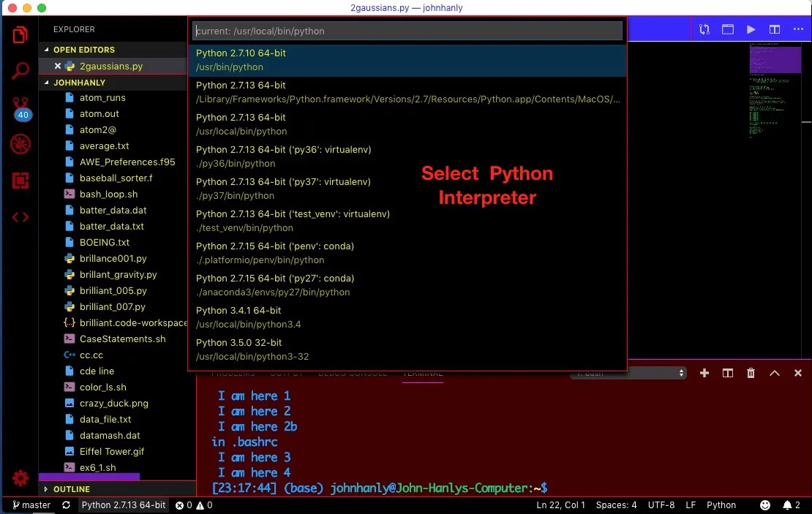Select Python 2.7.13 at /Library/Frameworks path
812x514 pixels.
click(x=407, y=92)
